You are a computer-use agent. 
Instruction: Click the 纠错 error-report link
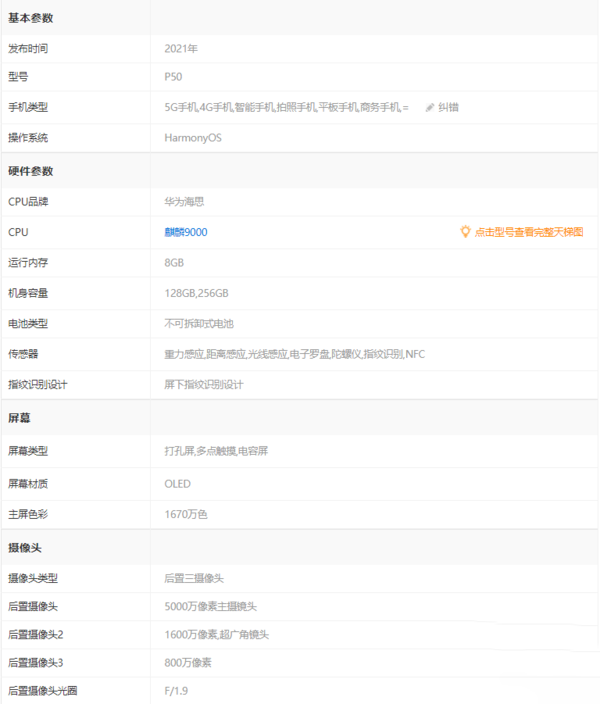(x=449, y=107)
